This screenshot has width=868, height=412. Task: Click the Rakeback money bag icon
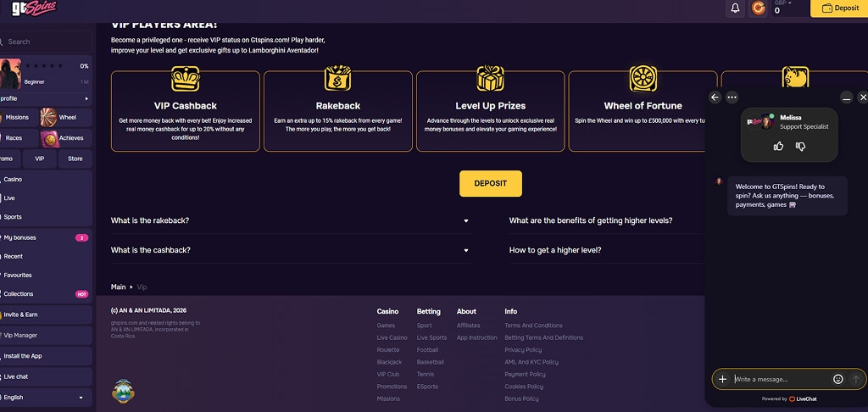point(337,78)
